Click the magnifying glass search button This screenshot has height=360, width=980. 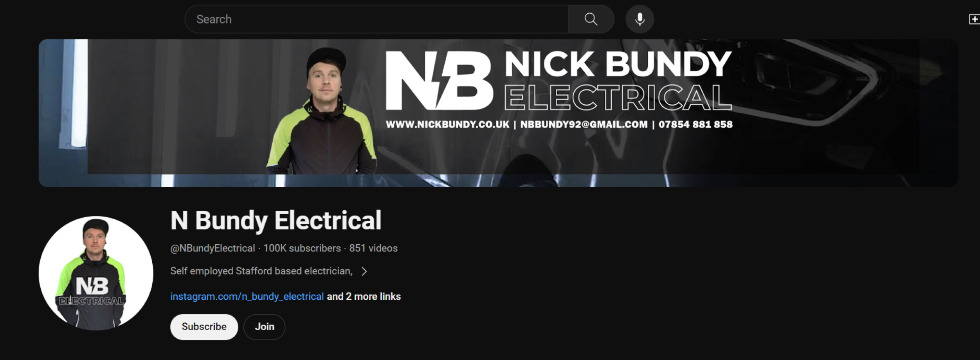[591, 19]
